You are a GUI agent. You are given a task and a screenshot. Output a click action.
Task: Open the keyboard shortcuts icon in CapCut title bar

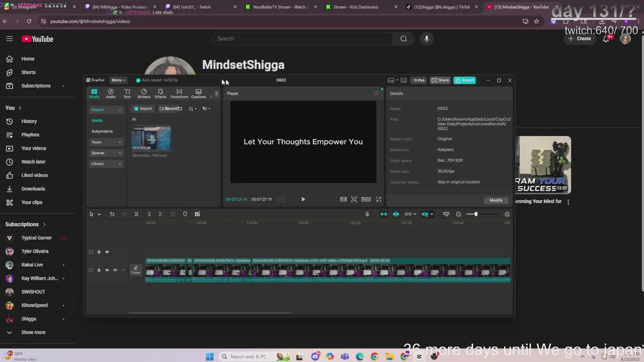tap(404, 80)
